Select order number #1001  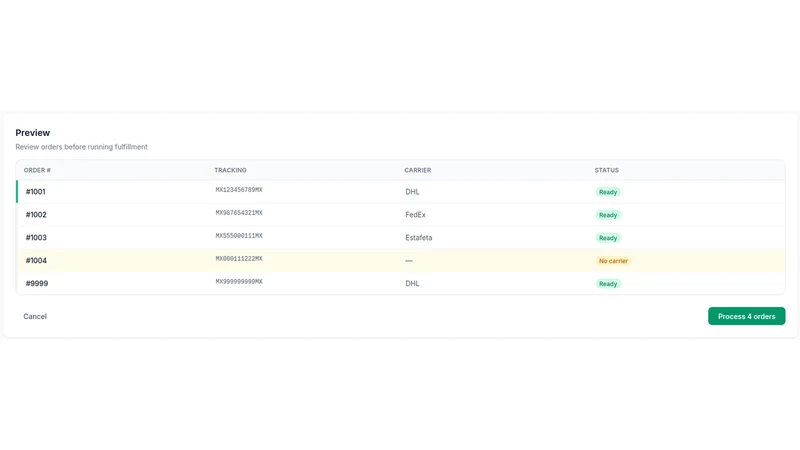click(36, 192)
